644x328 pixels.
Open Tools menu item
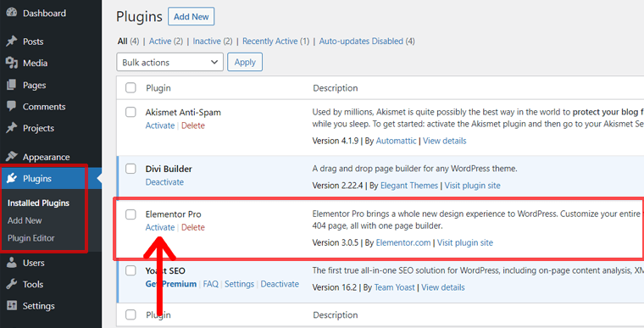[33, 284]
